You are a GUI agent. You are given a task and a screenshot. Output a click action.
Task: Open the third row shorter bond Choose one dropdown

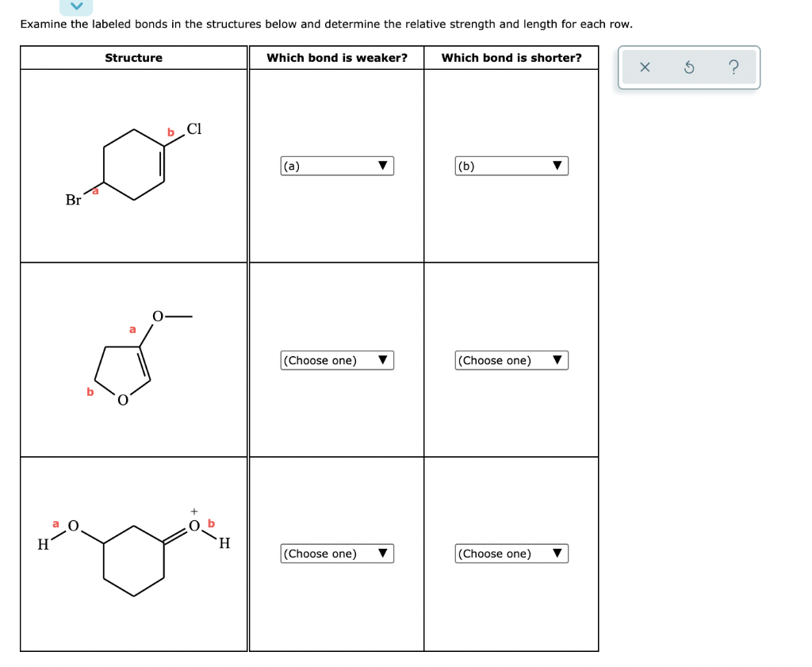coord(511,554)
